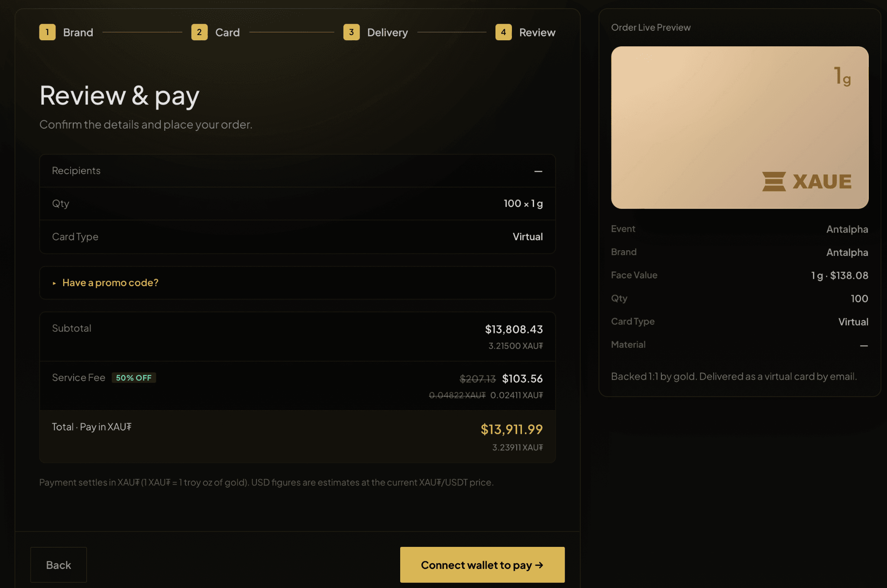Click the 1g weight mark on card
The image size is (887, 588).
(x=842, y=76)
